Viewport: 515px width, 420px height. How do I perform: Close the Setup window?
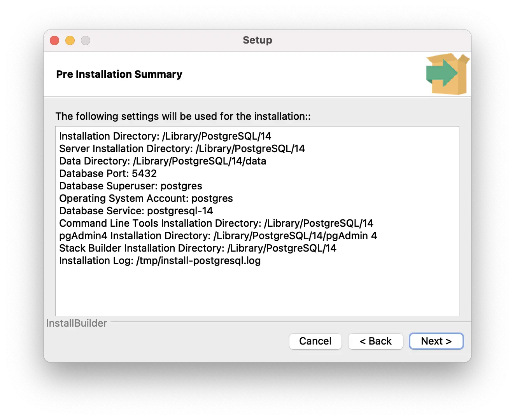(x=54, y=40)
